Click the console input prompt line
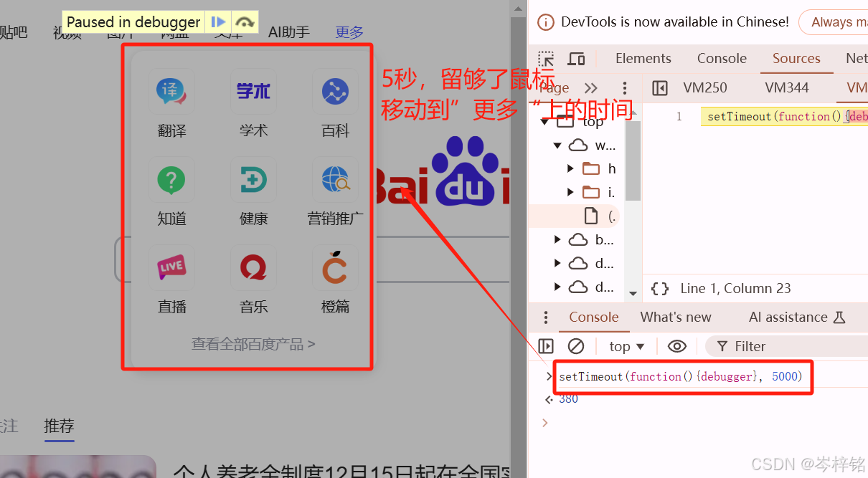868x478 pixels. (707, 423)
